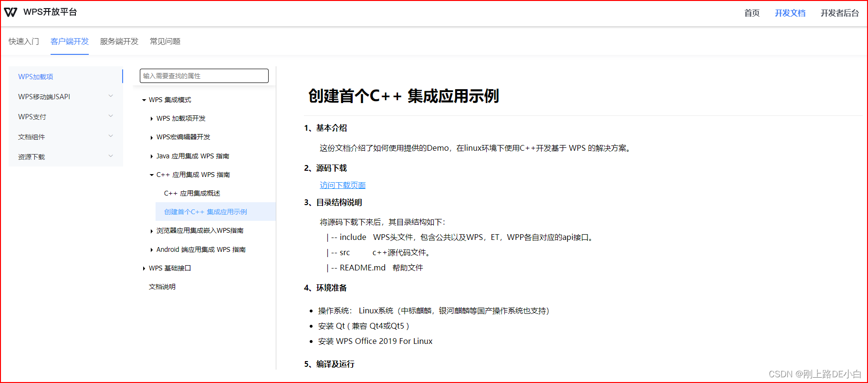Expand chevron beside 文档组件
The image size is (868, 383).
[x=111, y=136]
